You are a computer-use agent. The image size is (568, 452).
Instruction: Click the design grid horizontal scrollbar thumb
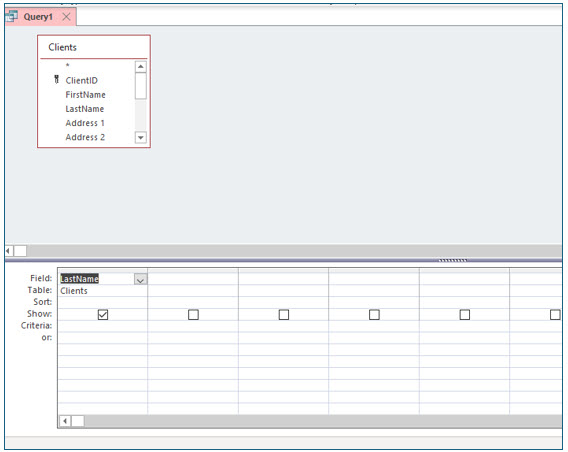[x=78, y=421]
